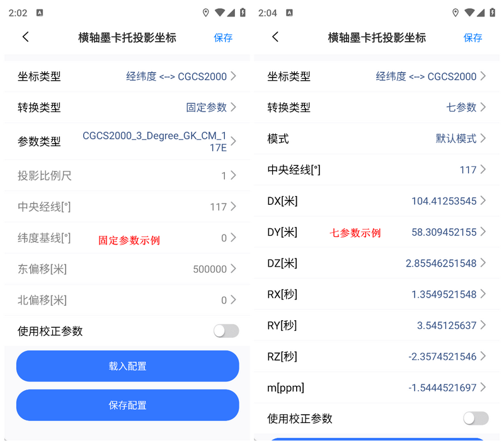The height and width of the screenshot is (445, 504).
Task: Expand 参数类型 CGCS2000_3_Degree_GK_CM_117E list
Action: 127,141
